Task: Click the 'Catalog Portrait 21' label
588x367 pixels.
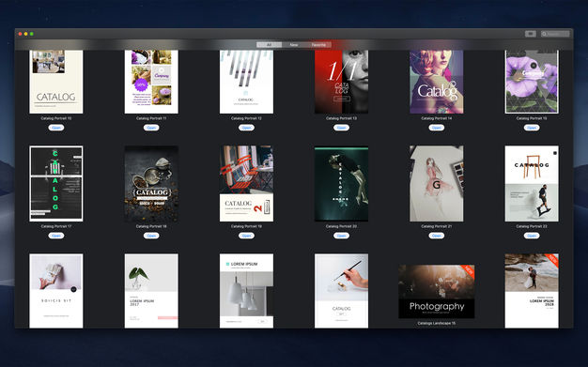Action: tap(437, 226)
